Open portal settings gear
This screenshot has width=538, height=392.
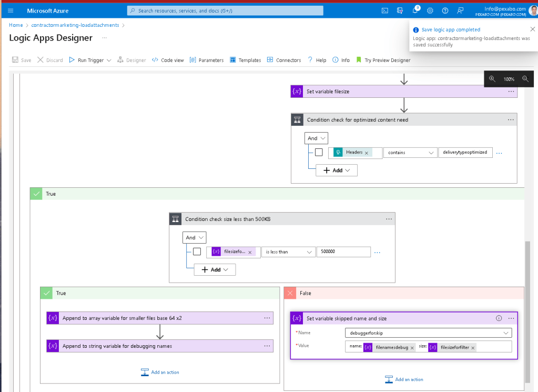tap(430, 11)
